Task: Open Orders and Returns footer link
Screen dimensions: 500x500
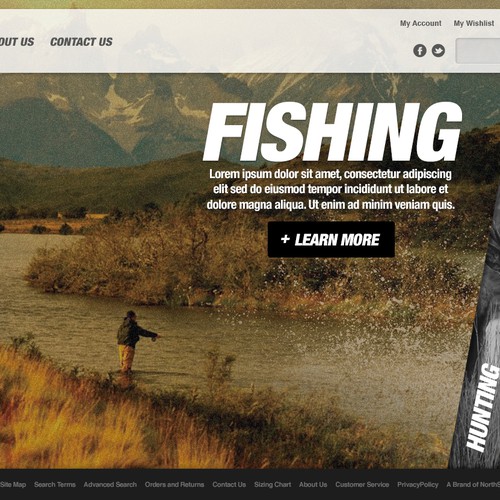Action: (174, 484)
